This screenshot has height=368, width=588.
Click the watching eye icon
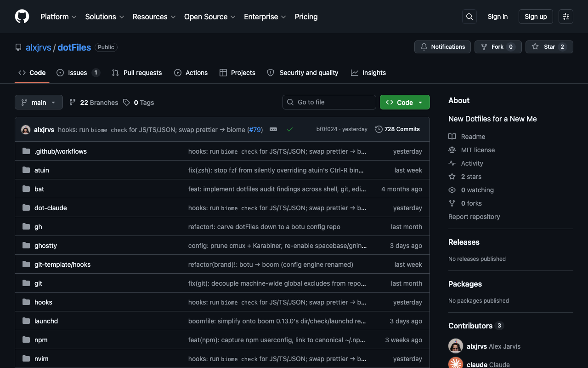(x=452, y=190)
